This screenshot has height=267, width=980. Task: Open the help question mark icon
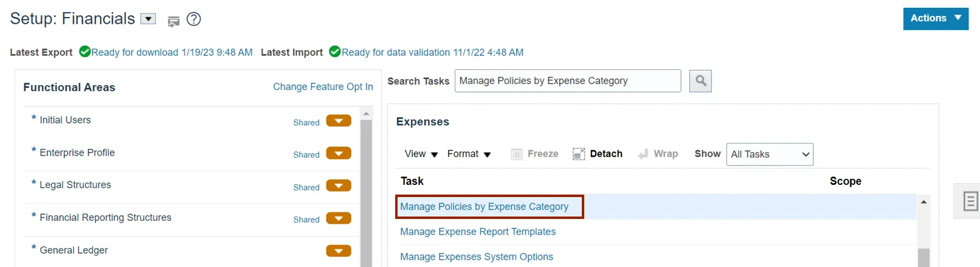tap(193, 19)
